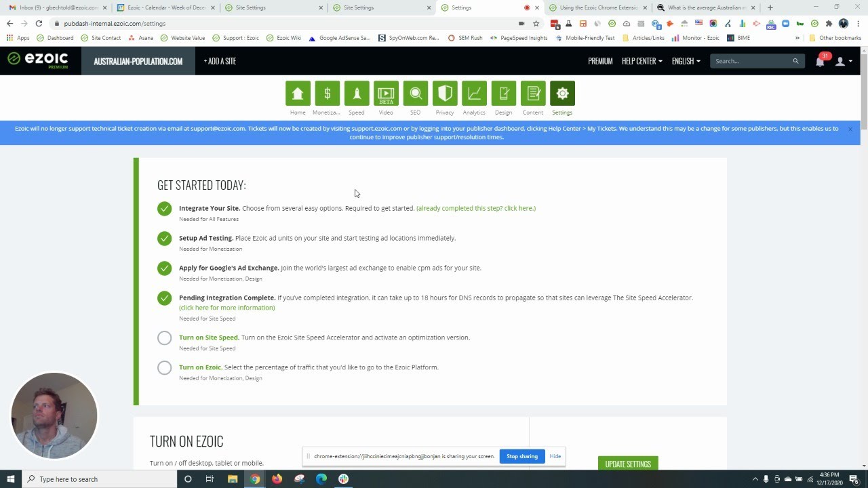Open the Chrome three-dot menu
Viewport: 868px width, 488px height.
tap(859, 23)
